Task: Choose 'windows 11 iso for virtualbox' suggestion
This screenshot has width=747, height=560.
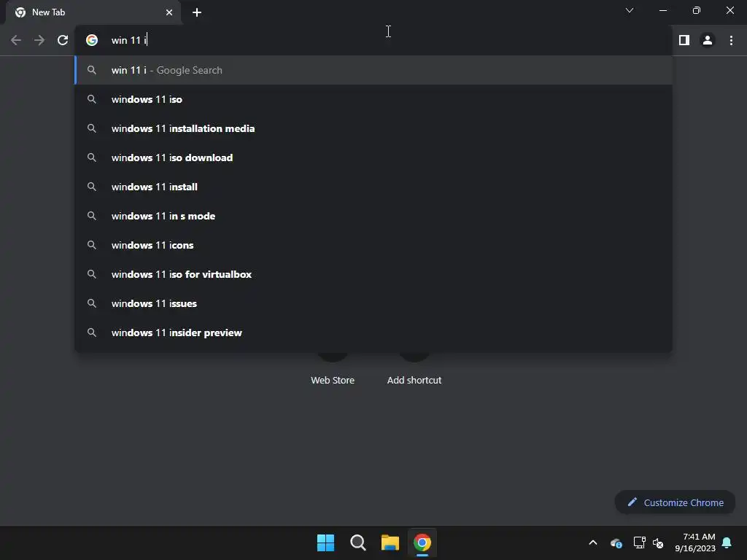Action: [373, 274]
